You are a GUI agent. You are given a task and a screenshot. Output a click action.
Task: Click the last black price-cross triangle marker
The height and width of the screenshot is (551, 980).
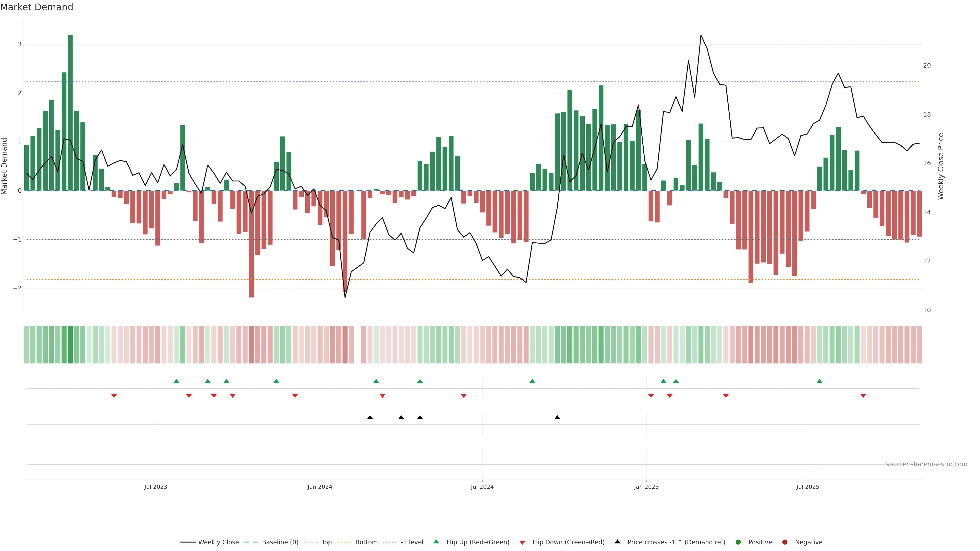coord(557,418)
